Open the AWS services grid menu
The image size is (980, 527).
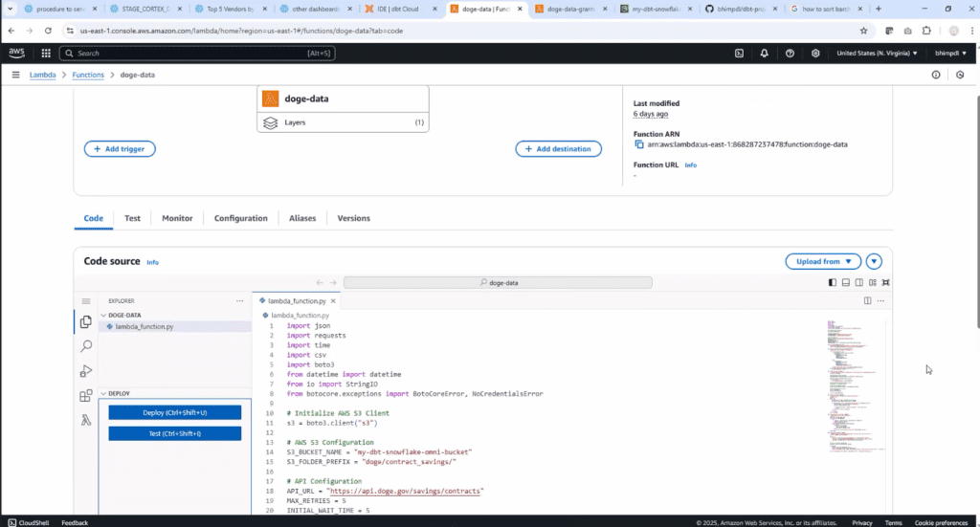(46, 53)
